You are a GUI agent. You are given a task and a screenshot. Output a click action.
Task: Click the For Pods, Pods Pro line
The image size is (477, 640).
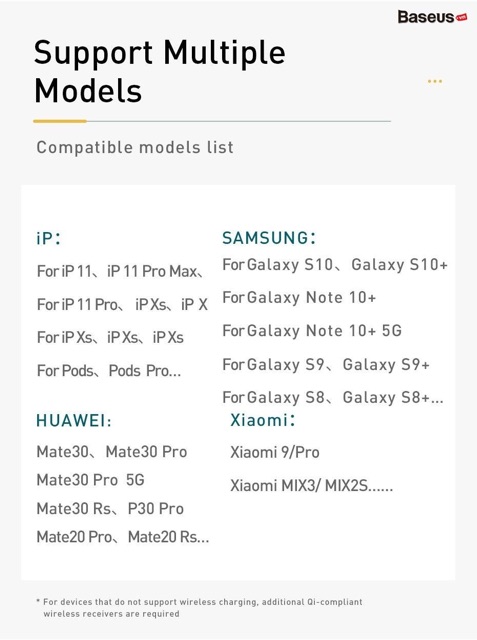109,371
